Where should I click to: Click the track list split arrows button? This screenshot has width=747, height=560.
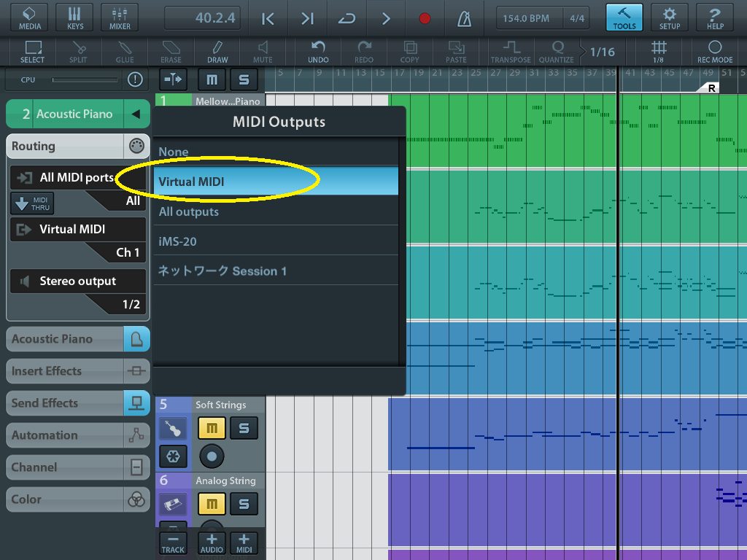click(x=173, y=79)
